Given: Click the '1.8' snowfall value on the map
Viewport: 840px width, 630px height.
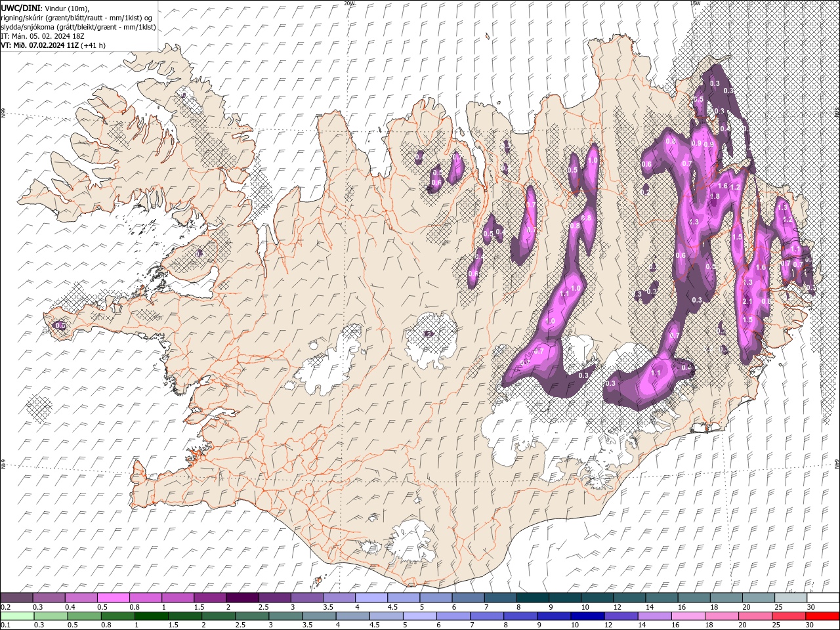Looking at the screenshot, I should click(x=715, y=196).
